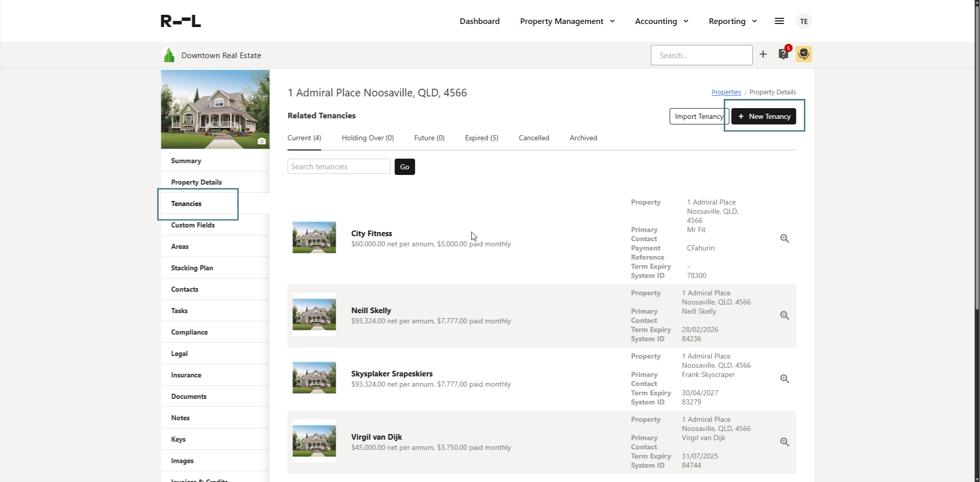Click inside the Search tenancies field
The height and width of the screenshot is (482, 980).
coord(338,166)
